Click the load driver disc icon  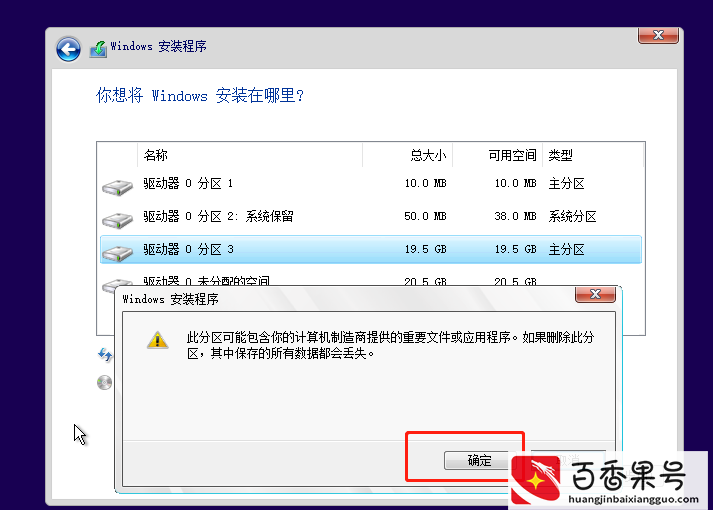[105, 383]
